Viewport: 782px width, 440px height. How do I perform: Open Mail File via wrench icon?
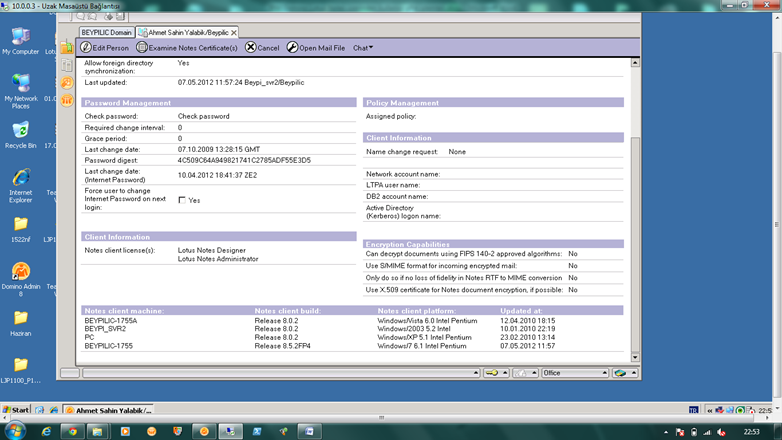292,47
